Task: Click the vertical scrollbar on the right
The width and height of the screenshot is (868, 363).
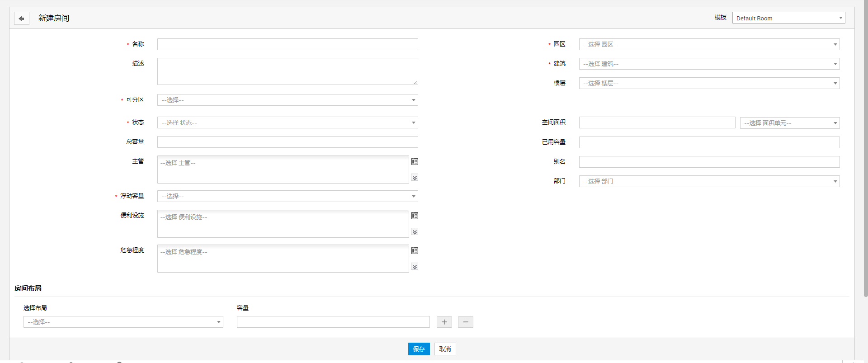Action: (x=865, y=149)
